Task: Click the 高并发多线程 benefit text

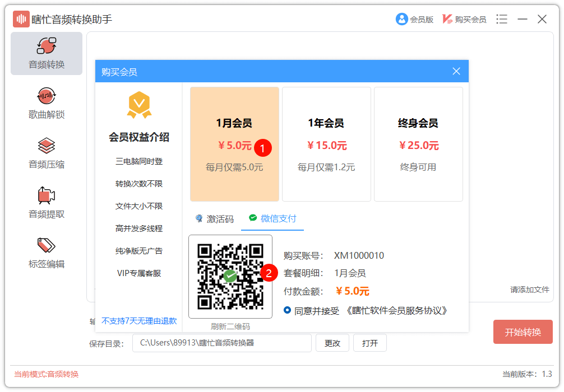Action: click(139, 228)
